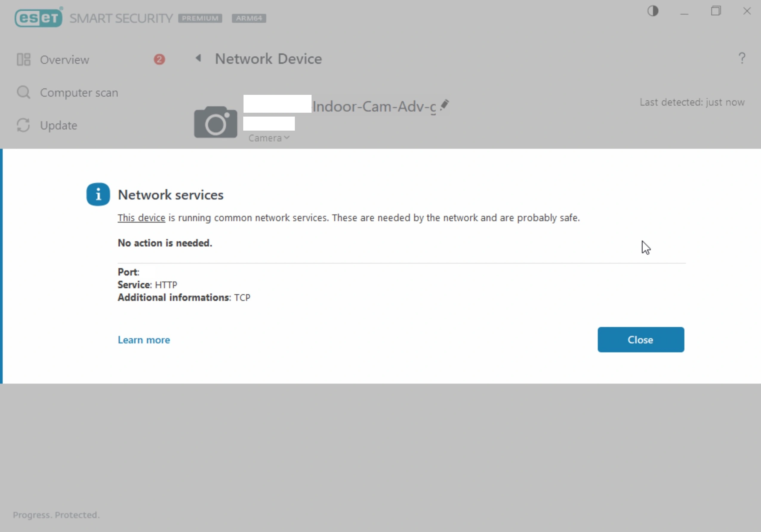Follow the This device link
Screen dimensions: 761x532
tap(141, 218)
